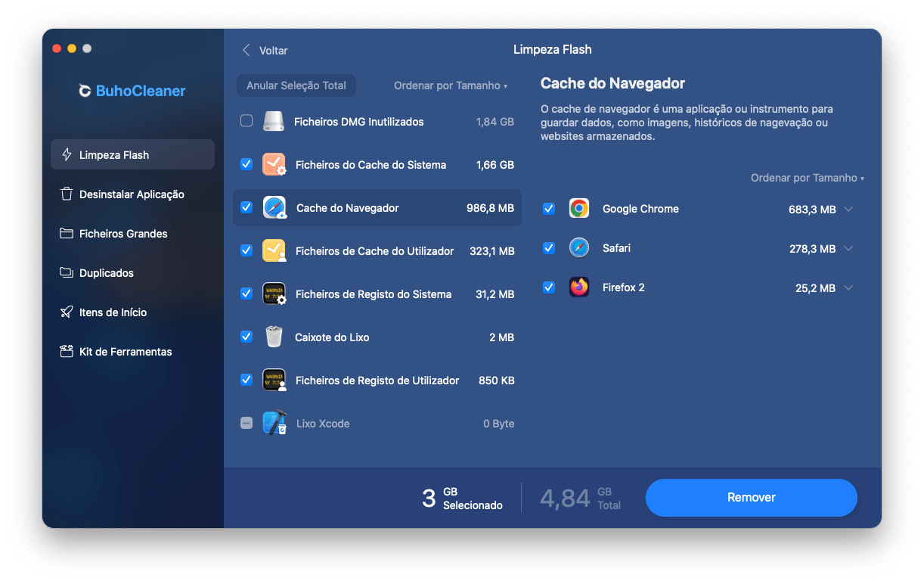
Task: Open Ficheiros Grandes in the sidebar
Action: click(132, 233)
